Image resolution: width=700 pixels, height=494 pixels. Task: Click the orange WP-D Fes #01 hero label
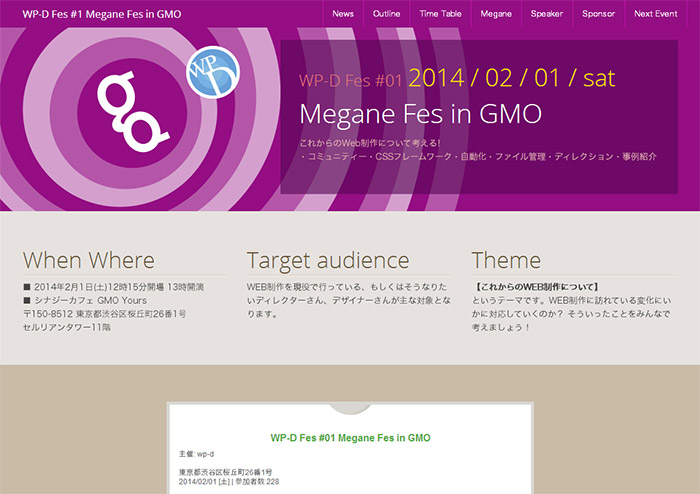(x=350, y=80)
